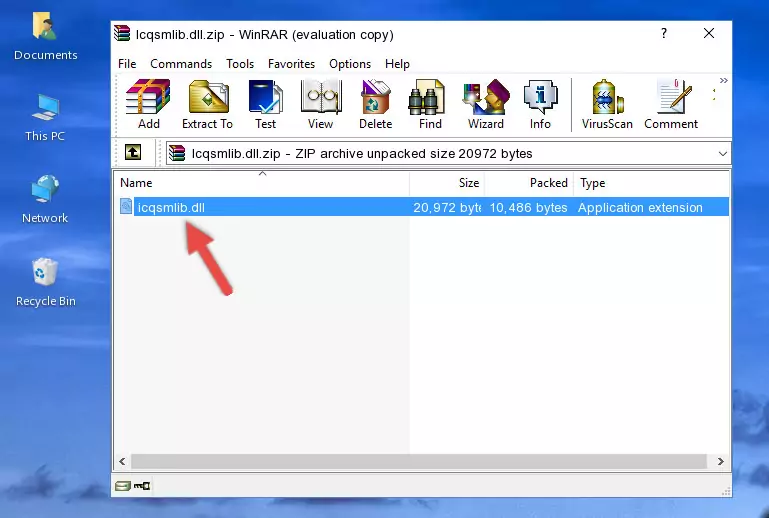The image size is (769, 518).
Task: Run the VirusScan tool
Action: (x=607, y=104)
